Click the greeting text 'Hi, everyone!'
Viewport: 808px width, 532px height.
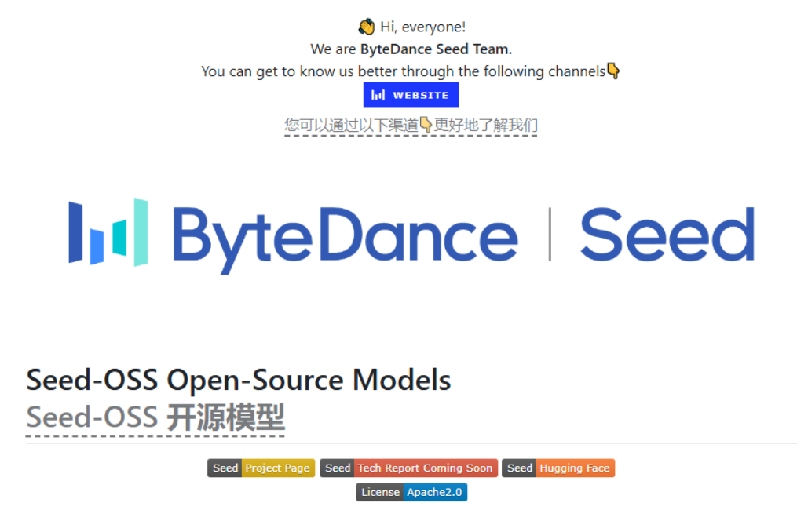422,27
